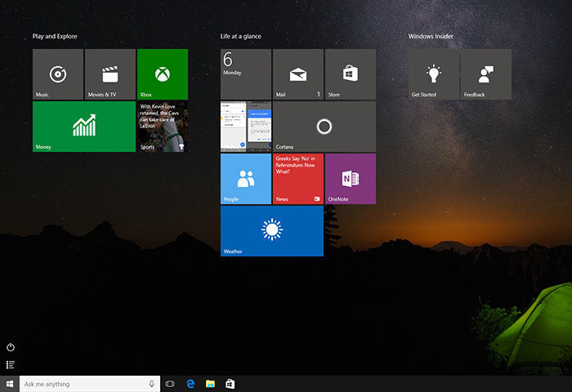572x392 pixels.
Task: Open Task View from the taskbar
Action: click(170, 384)
